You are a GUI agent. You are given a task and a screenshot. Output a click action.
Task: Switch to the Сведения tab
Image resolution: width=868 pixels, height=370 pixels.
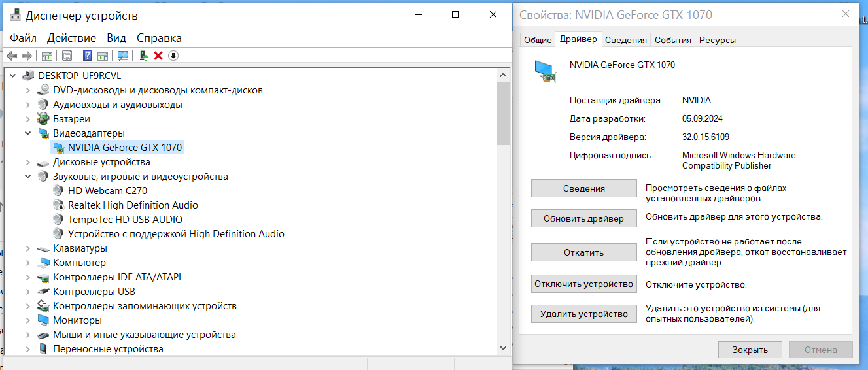(626, 40)
